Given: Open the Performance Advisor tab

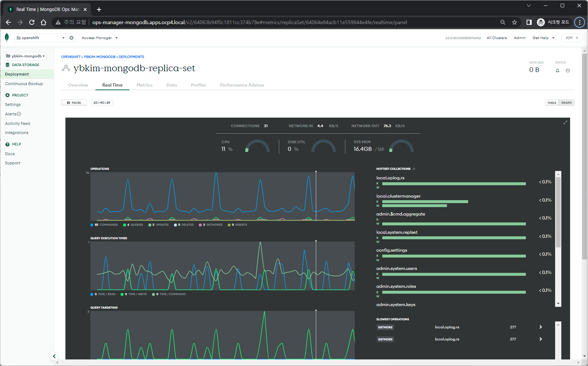Looking at the screenshot, I should tap(242, 85).
